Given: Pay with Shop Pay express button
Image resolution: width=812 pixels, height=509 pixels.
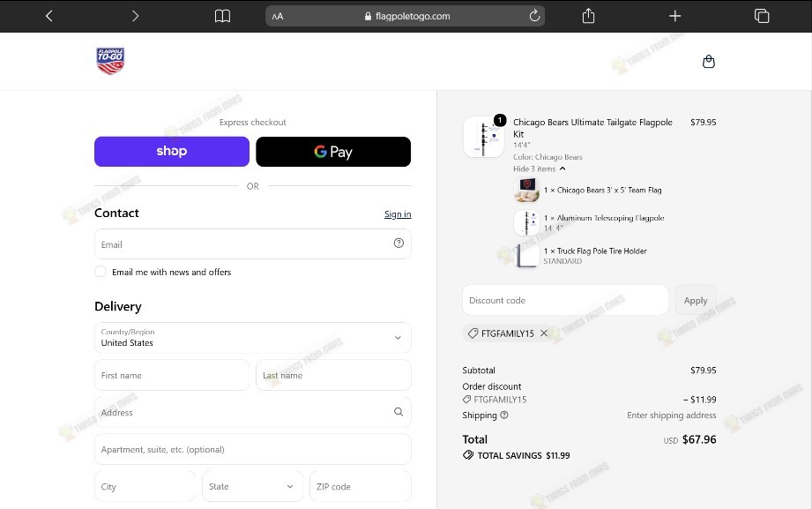Looking at the screenshot, I should pos(172,152).
